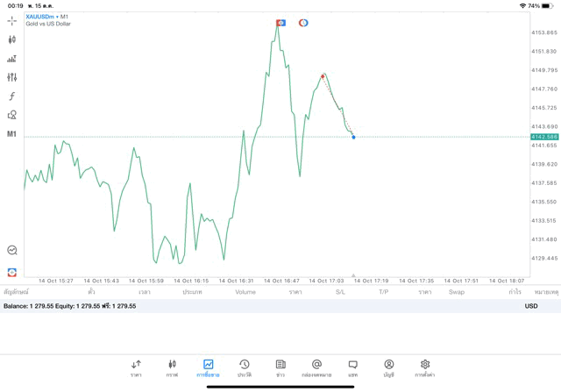Tap the chart analysis icon at lower left
This screenshot has width=561, height=392.
[11, 251]
